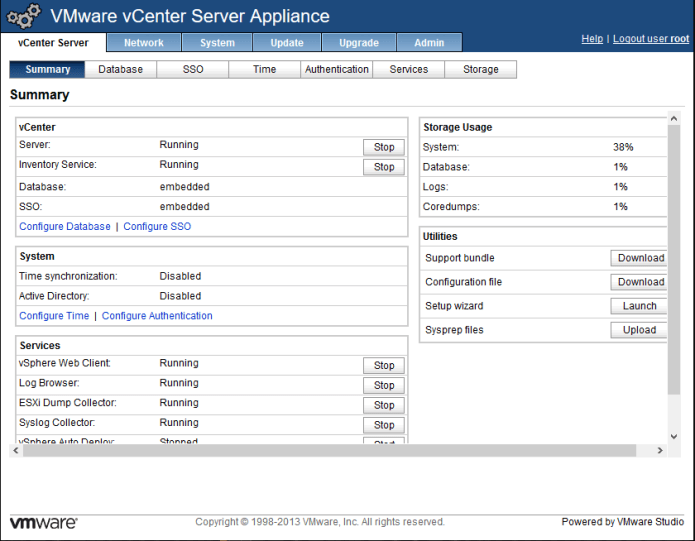Viewport: 695px width, 541px height.
Task: Stop the vCenter Server service
Action: [x=384, y=147]
